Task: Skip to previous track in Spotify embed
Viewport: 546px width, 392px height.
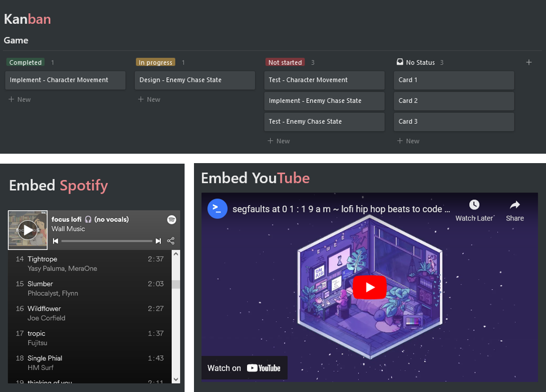Action: [x=55, y=241]
